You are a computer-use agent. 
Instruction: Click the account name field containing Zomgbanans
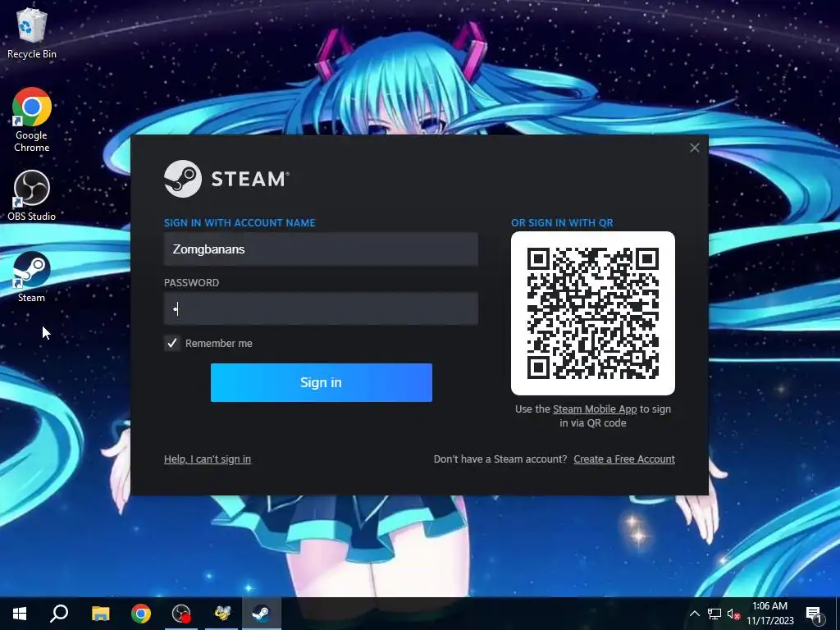tap(321, 249)
